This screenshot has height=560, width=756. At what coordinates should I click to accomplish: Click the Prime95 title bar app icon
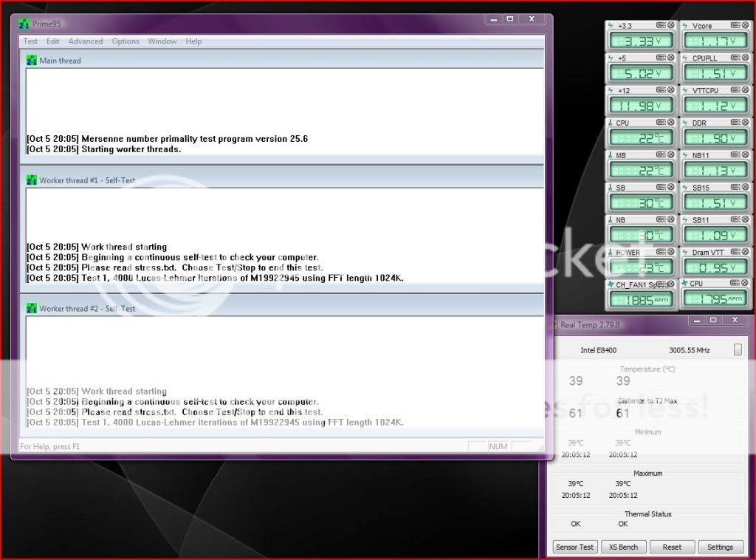[x=24, y=23]
